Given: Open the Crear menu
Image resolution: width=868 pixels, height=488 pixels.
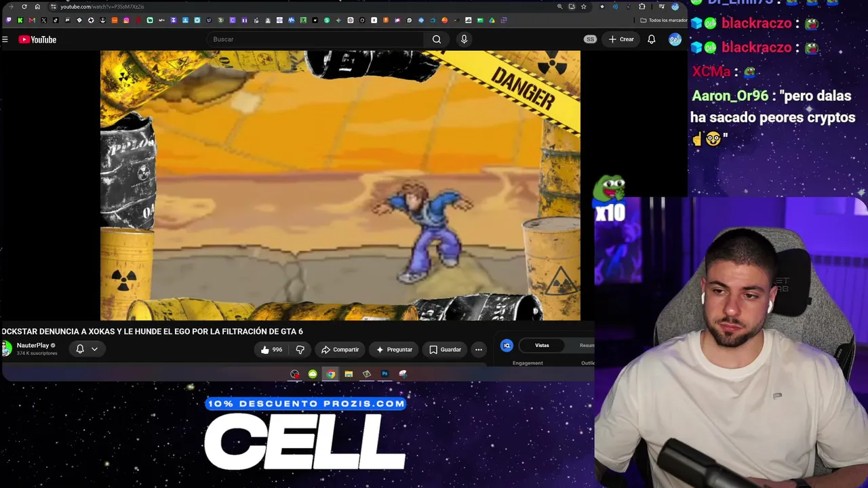Looking at the screenshot, I should (x=621, y=39).
